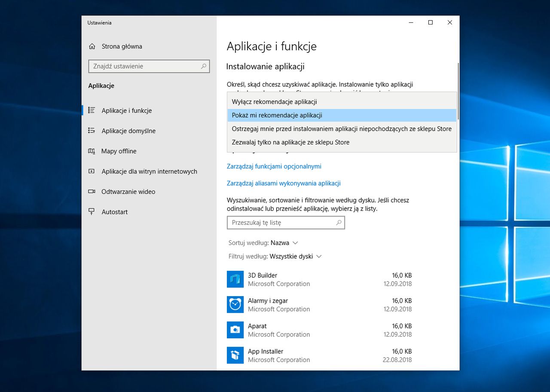
Task: Click the 3D Builder app icon
Action: (235, 279)
